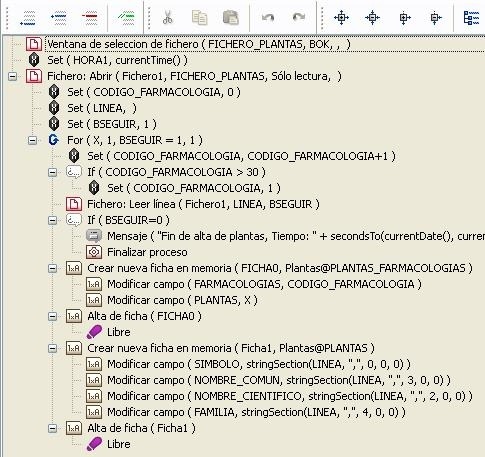Collapse the For loop node
485x457 pixels.
pos(33,140)
